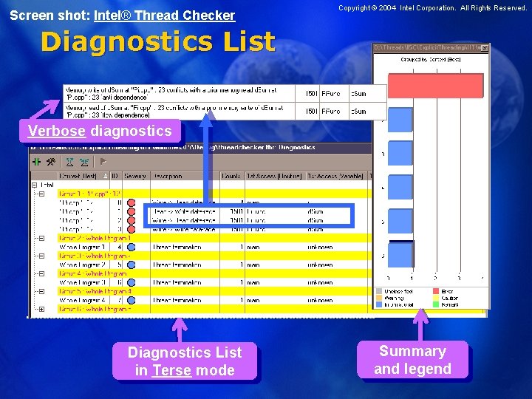532x399 pixels.
Task: Collapse the Total root tree node
Action: click(x=34, y=185)
